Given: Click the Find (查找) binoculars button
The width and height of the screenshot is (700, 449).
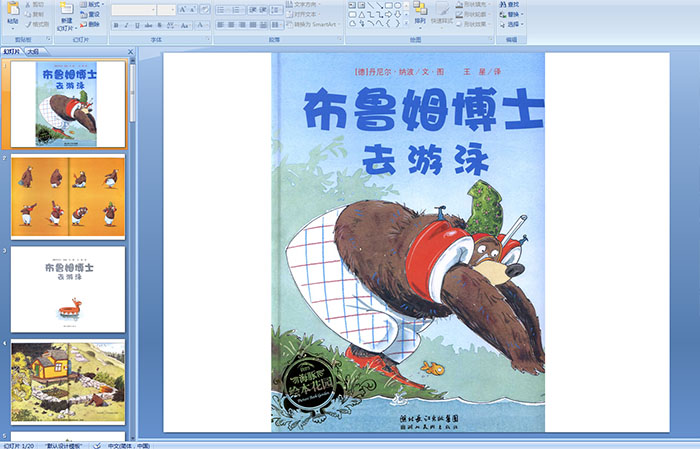Looking at the screenshot, I should pyautogui.click(x=509, y=4).
